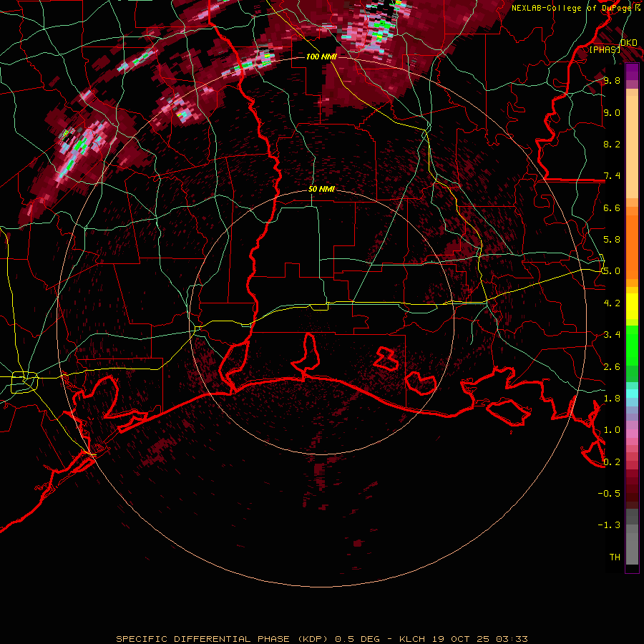Click the 9.8 value on the color scale
The height and width of the screenshot is (644, 644).
(x=612, y=81)
